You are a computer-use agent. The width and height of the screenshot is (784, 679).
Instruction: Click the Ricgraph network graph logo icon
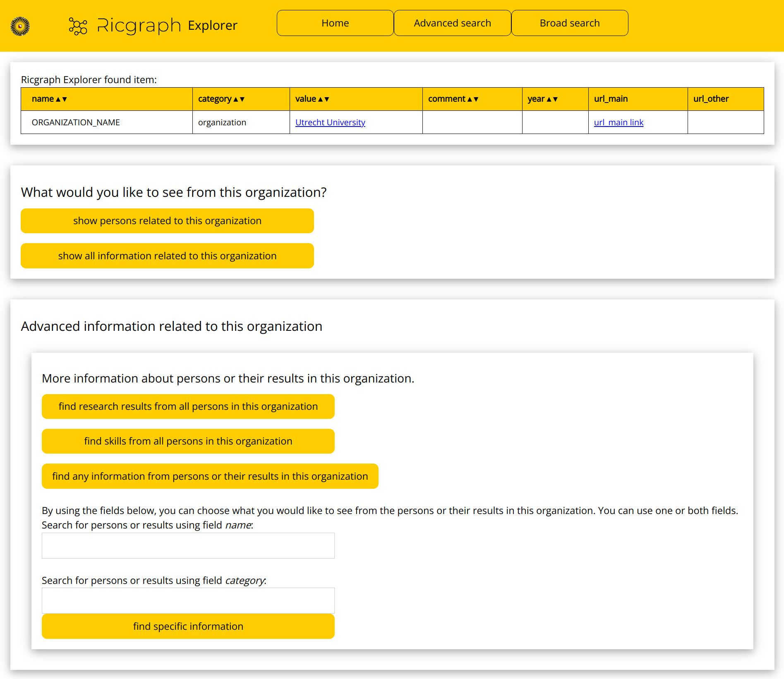tap(78, 26)
